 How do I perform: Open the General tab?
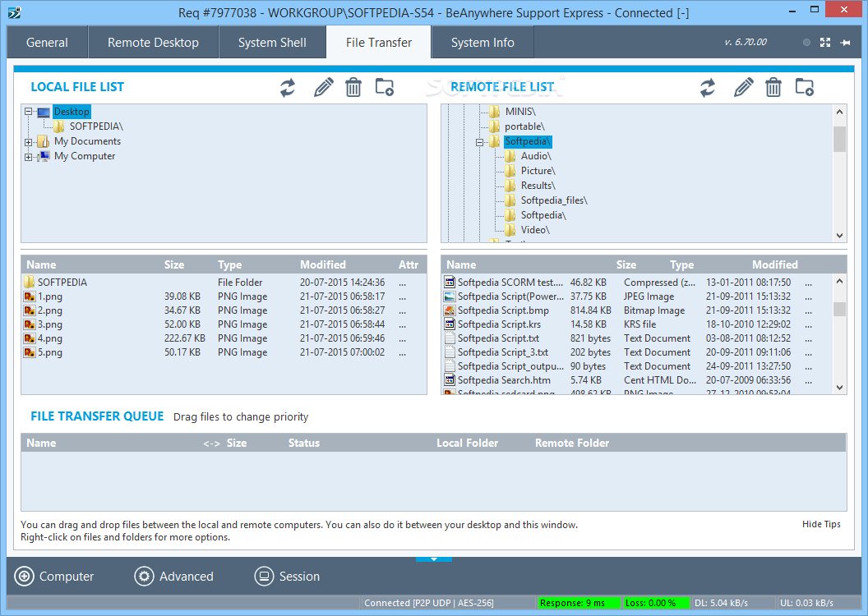pyautogui.click(x=47, y=43)
